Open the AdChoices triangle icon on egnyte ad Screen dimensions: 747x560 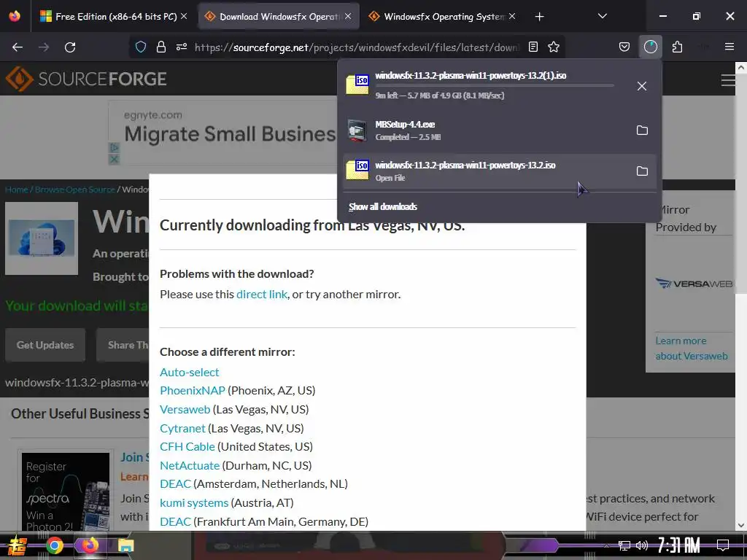114,147
